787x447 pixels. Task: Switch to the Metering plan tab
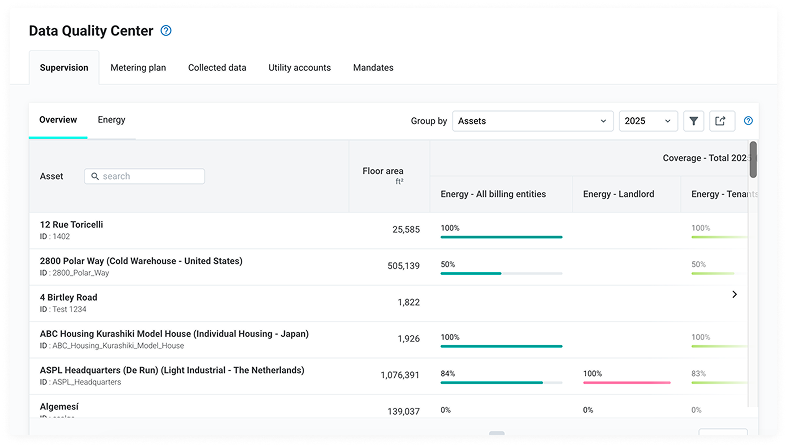coord(138,68)
